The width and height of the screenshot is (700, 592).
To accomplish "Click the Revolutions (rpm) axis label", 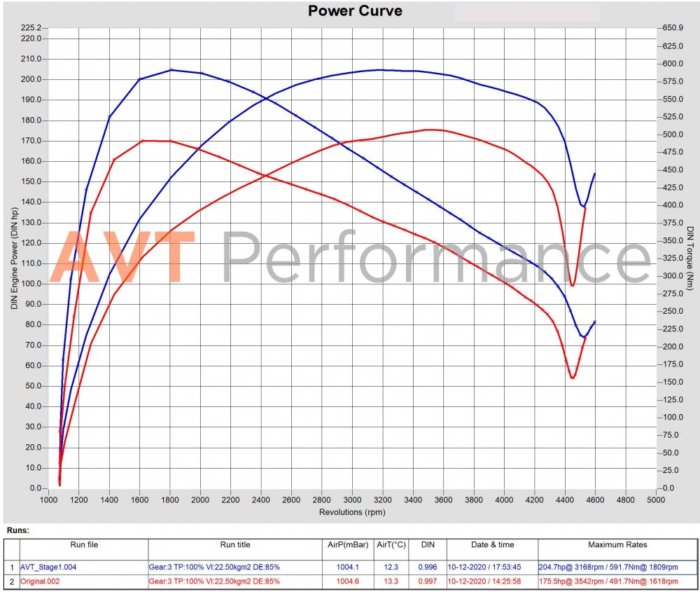I will (351, 511).
